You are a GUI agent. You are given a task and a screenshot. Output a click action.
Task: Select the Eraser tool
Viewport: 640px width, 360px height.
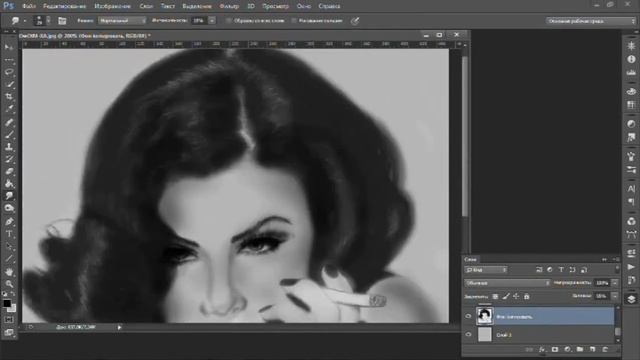point(9,171)
